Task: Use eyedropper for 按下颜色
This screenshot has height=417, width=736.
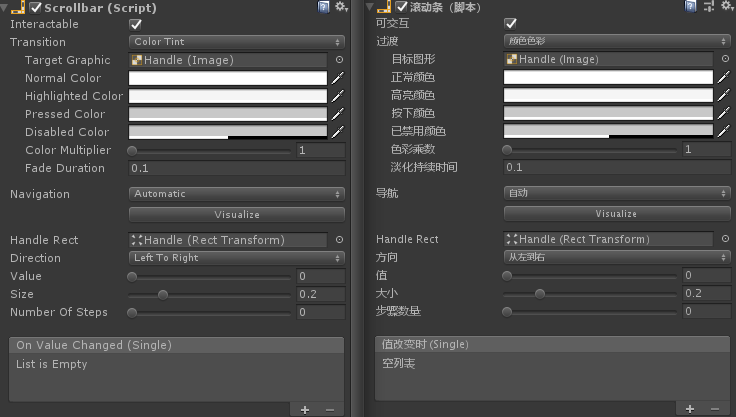Action: point(724,113)
